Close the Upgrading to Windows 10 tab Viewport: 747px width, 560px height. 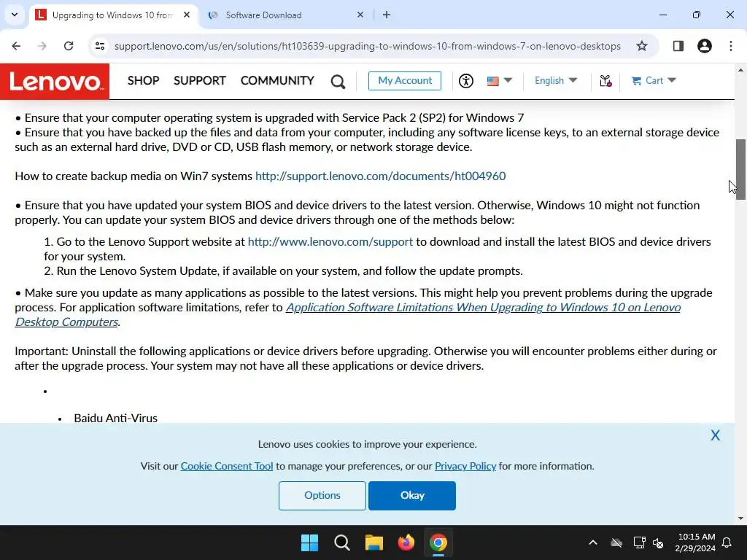187,15
